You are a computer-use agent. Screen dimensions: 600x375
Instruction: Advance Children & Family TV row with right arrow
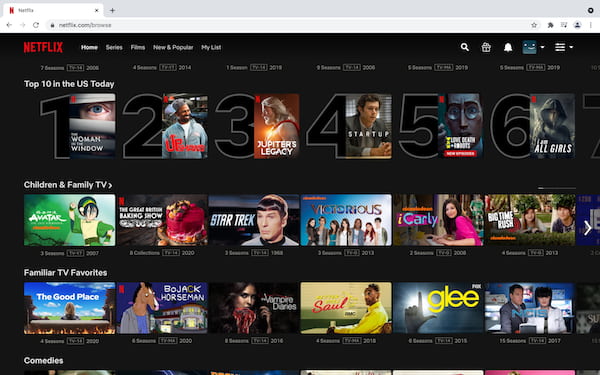click(x=588, y=228)
